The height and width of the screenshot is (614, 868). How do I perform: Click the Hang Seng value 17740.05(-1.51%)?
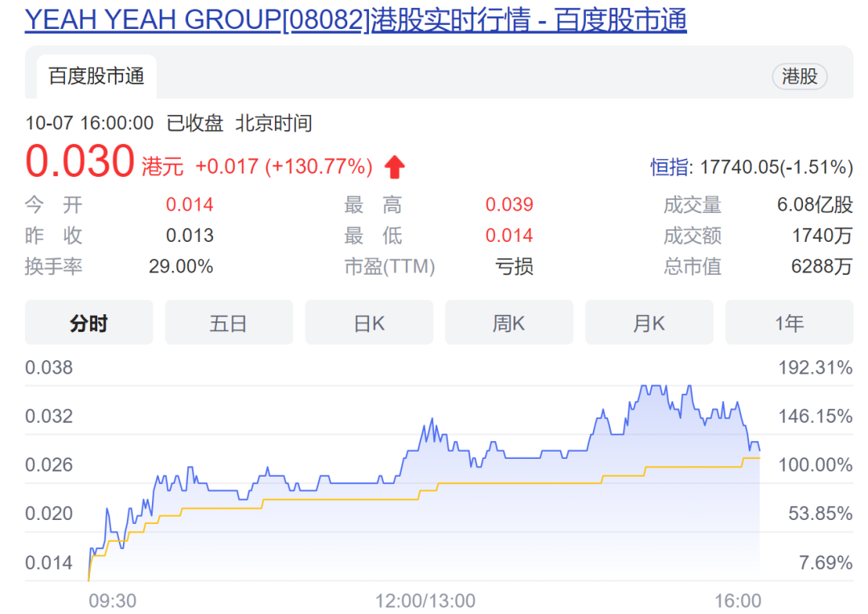click(x=776, y=166)
